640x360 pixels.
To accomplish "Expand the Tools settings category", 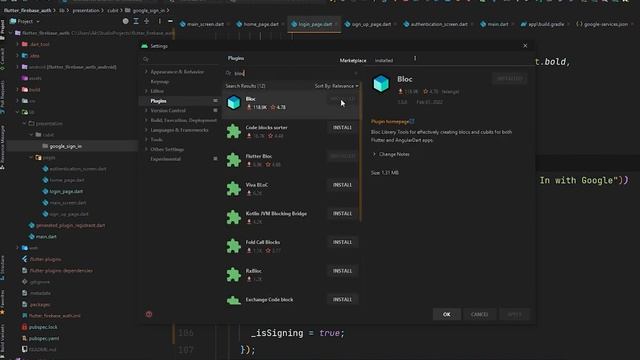I will (x=147, y=140).
